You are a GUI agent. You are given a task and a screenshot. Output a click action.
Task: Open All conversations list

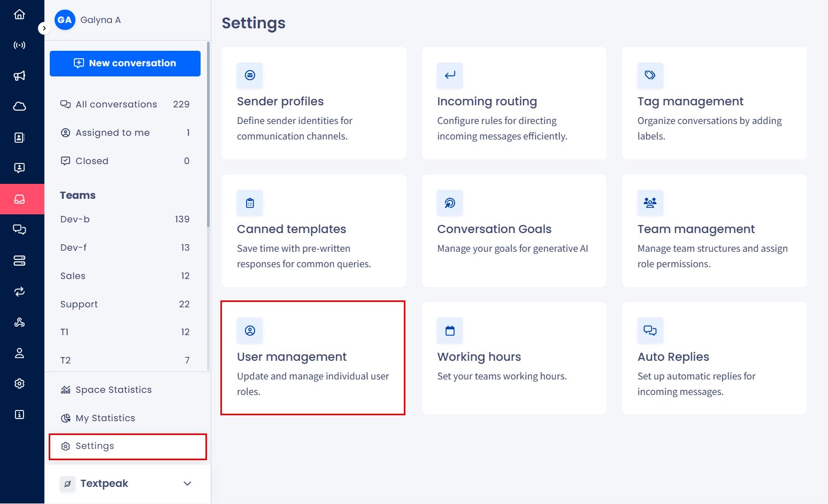(125, 104)
